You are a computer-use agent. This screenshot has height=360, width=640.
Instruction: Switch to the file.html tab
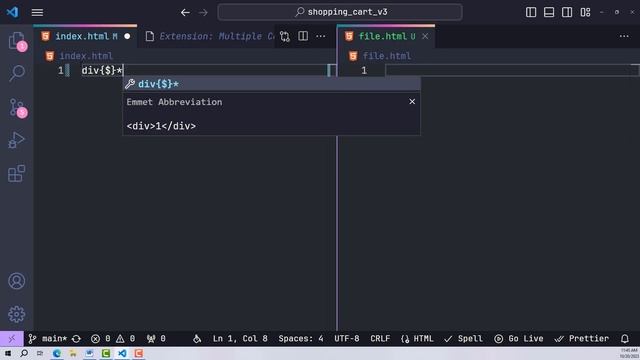pyautogui.click(x=387, y=36)
